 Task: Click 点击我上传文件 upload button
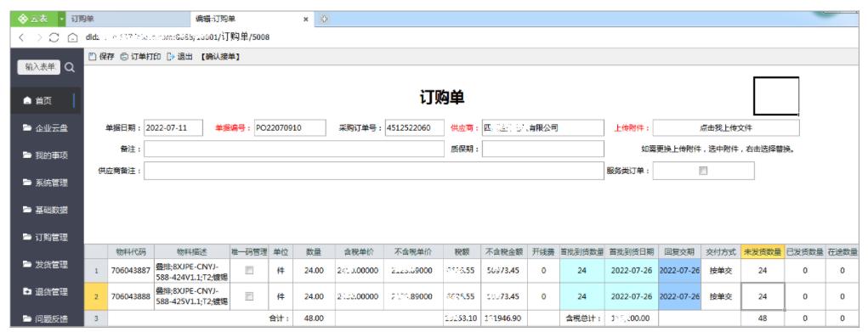coord(726,128)
